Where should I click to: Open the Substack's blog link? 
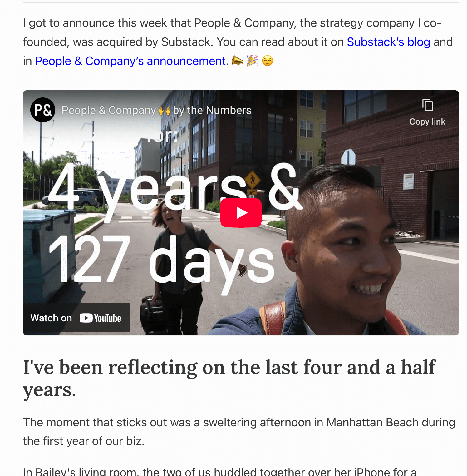(x=388, y=42)
